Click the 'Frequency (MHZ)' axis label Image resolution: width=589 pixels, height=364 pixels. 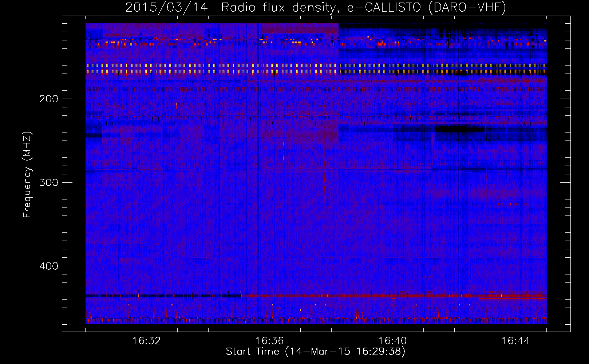27,175
